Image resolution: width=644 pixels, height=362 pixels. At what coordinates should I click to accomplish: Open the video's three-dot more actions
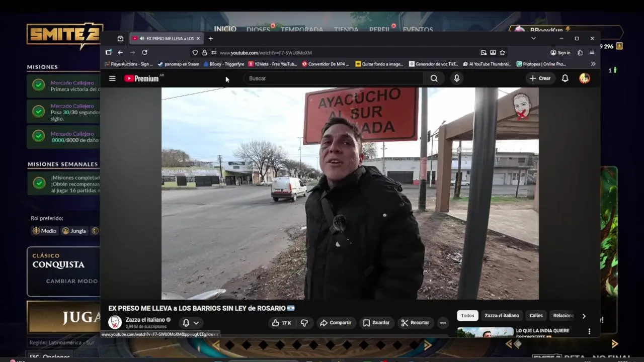coord(443,323)
